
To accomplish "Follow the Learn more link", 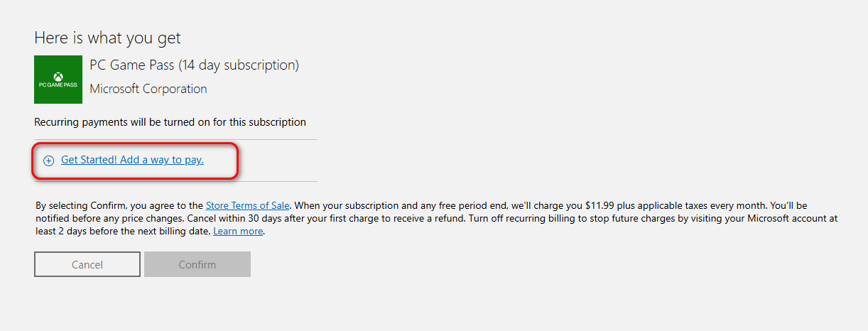I will coord(238,232).
